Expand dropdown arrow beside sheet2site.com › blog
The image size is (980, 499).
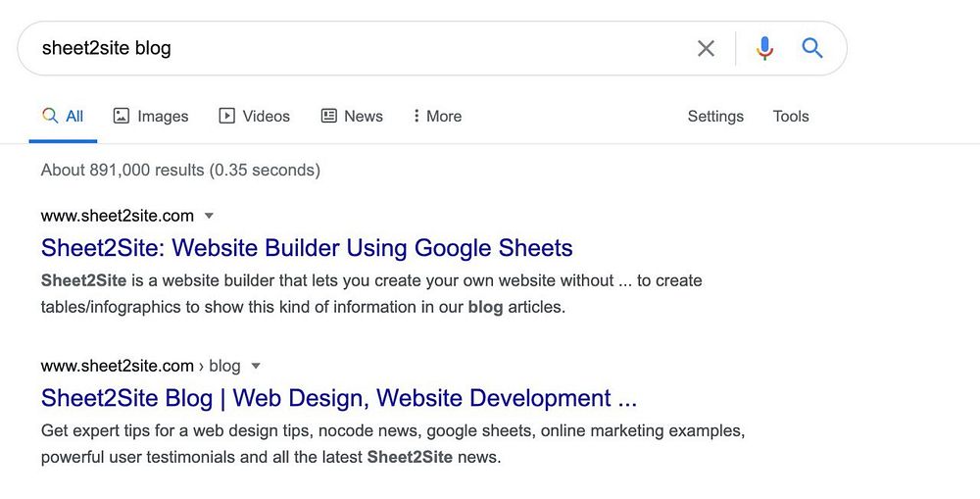(x=256, y=366)
